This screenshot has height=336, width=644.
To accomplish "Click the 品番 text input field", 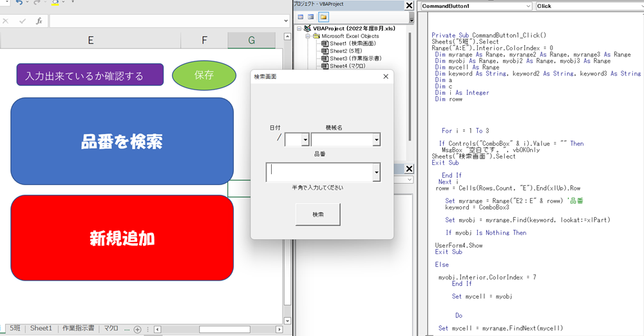I will (319, 172).
